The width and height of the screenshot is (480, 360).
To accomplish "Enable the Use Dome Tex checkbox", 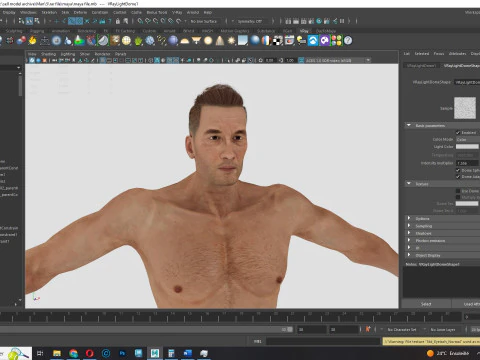I will tap(458, 191).
